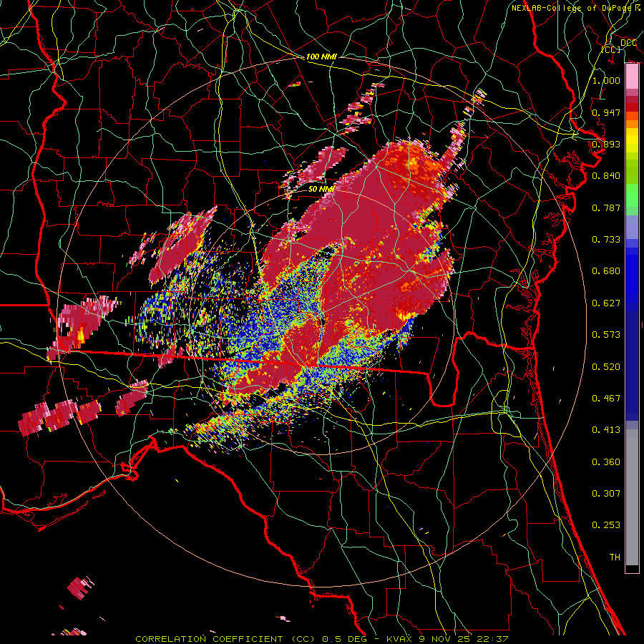
Task: Click the "[CC]" unit label above the scale
Action: [x=611, y=49]
